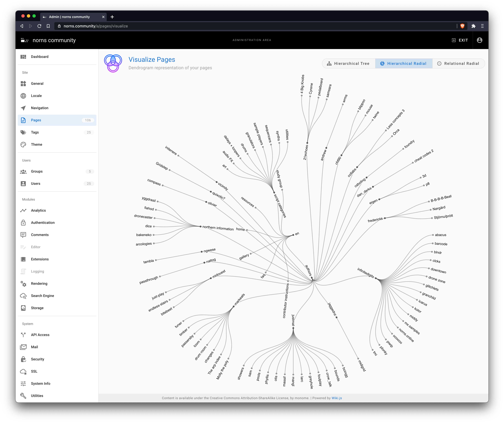
Task: Go back to previous page
Action: tap(22, 26)
